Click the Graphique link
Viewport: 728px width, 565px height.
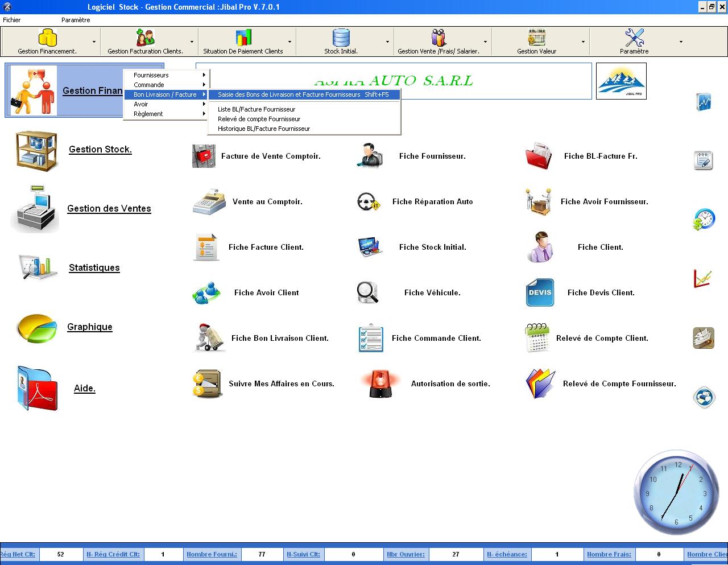pyautogui.click(x=90, y=327)
